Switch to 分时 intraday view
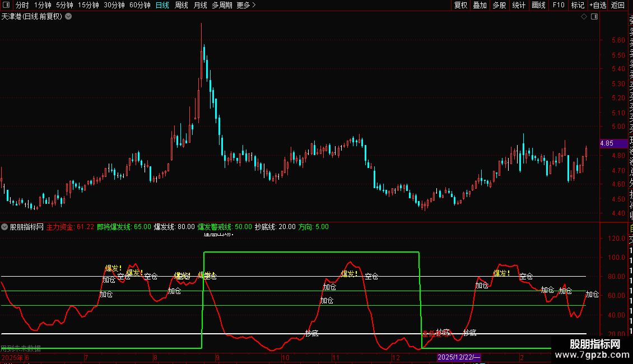 point(22,5)
